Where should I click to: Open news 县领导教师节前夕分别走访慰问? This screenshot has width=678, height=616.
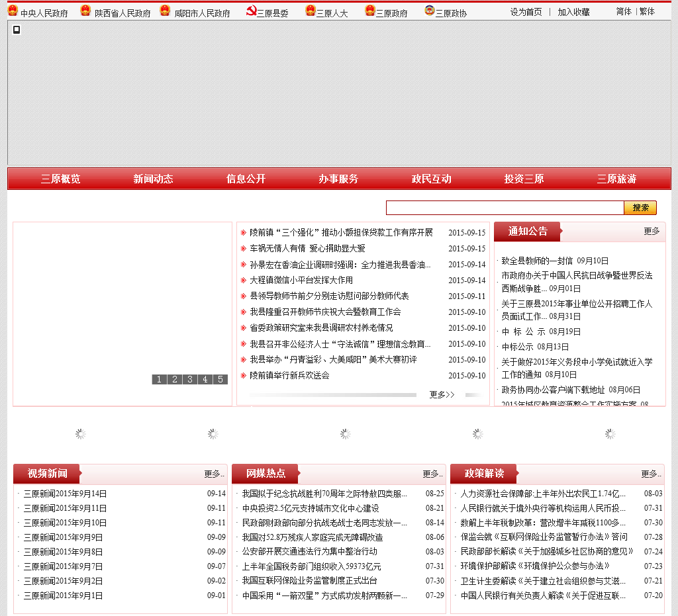329,296
